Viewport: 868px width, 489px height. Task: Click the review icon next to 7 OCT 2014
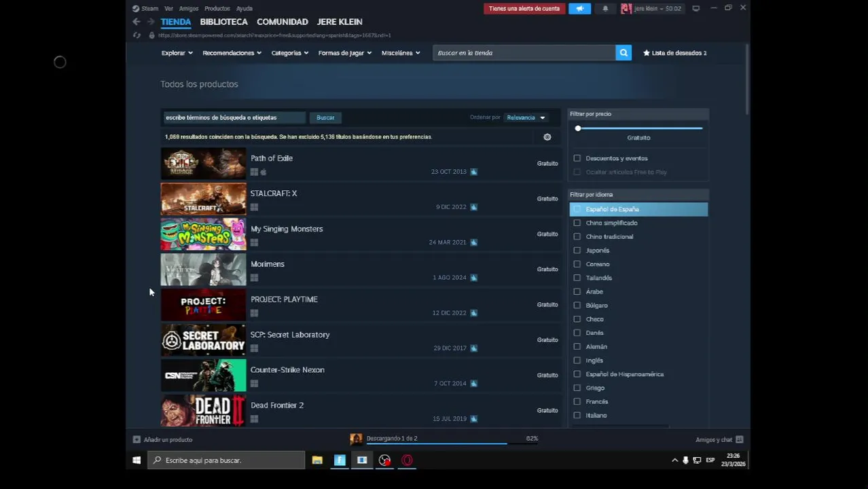(x=473, y=384)
